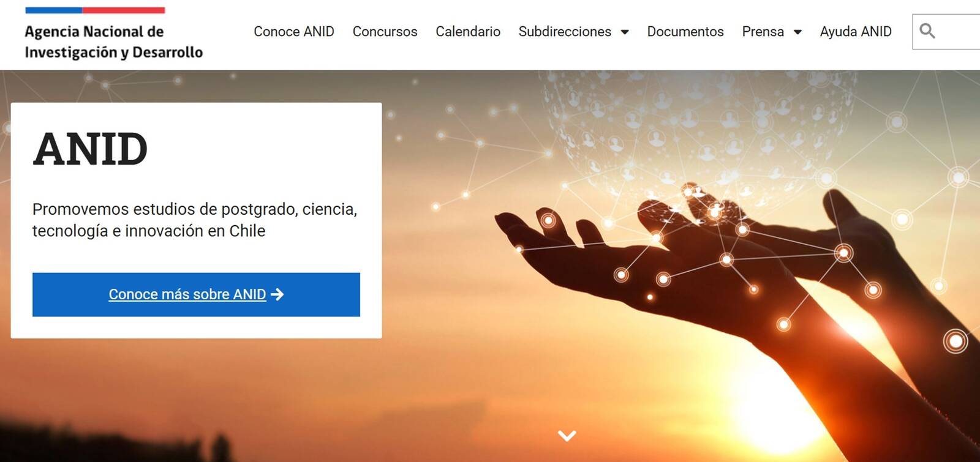Viewport: 980px width, 462px height.
Task: Open the Documentos section
Action: (x=685, y=31)
